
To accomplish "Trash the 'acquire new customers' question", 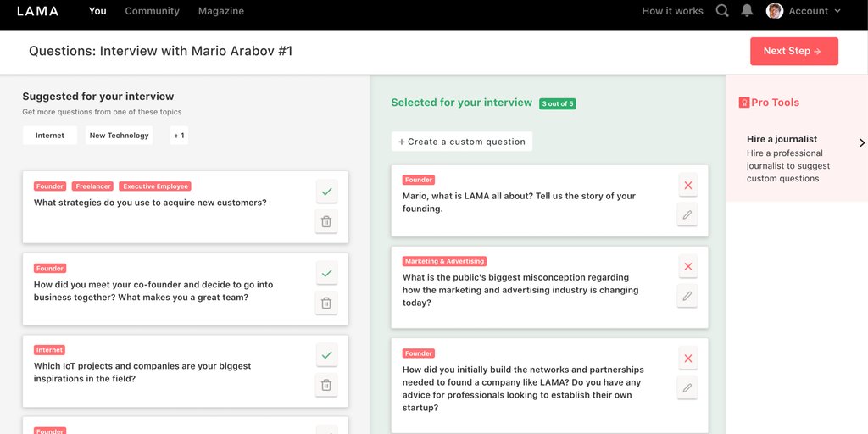I will click(326, 221).
